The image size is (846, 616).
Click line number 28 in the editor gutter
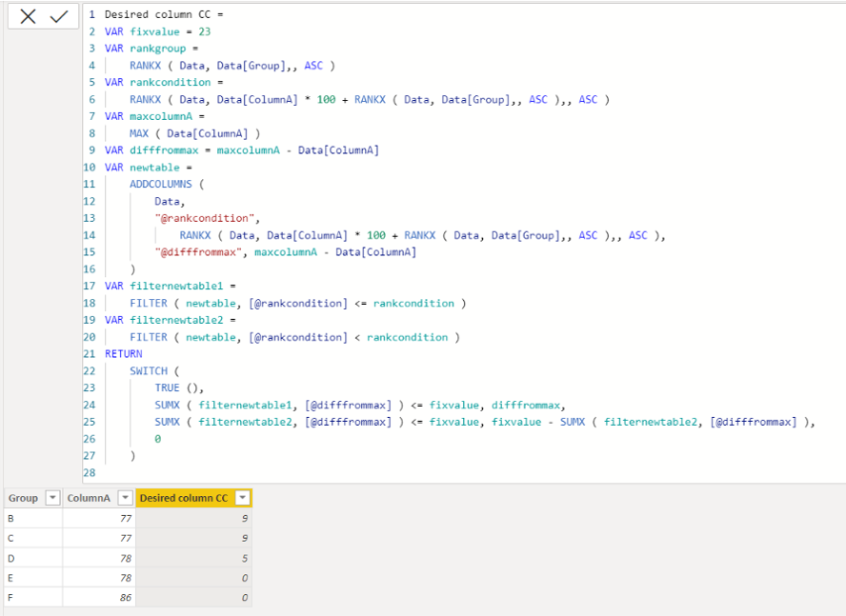pos(89,473)
